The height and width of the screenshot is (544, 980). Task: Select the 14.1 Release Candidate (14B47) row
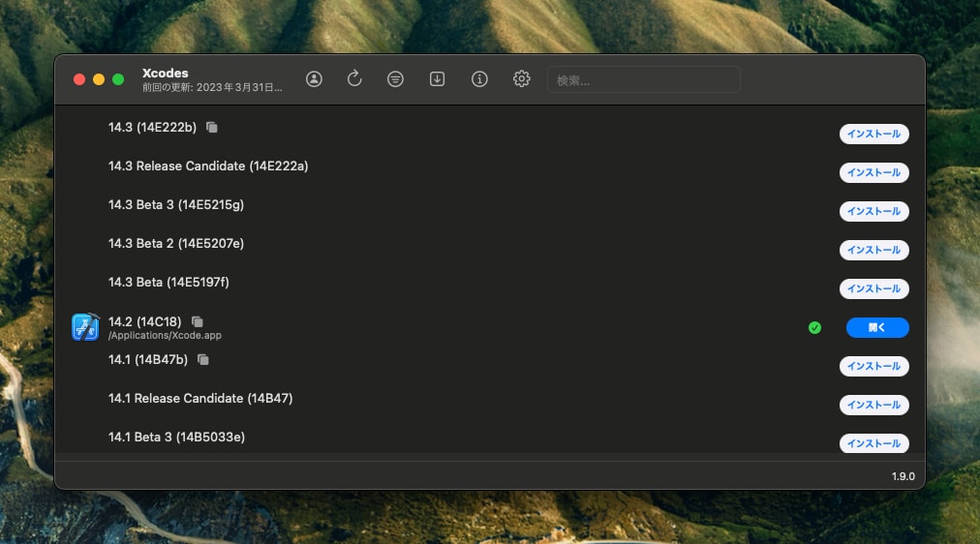point(200,399)
